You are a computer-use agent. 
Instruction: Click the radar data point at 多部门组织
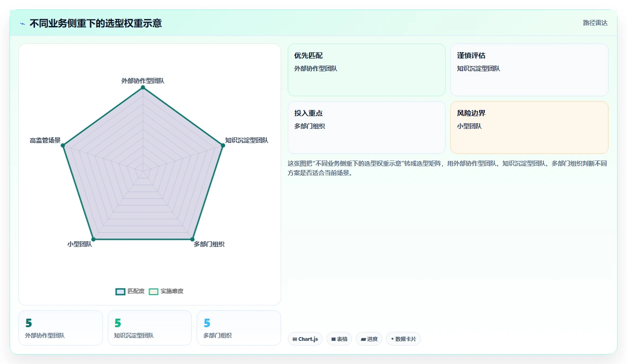coord(192,239)
